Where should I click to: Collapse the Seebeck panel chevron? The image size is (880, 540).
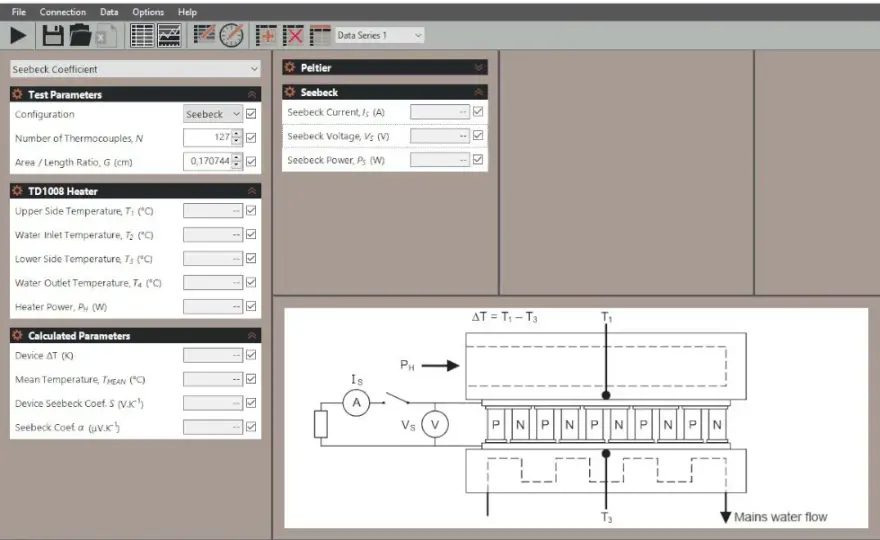click(x=479, y=91)
